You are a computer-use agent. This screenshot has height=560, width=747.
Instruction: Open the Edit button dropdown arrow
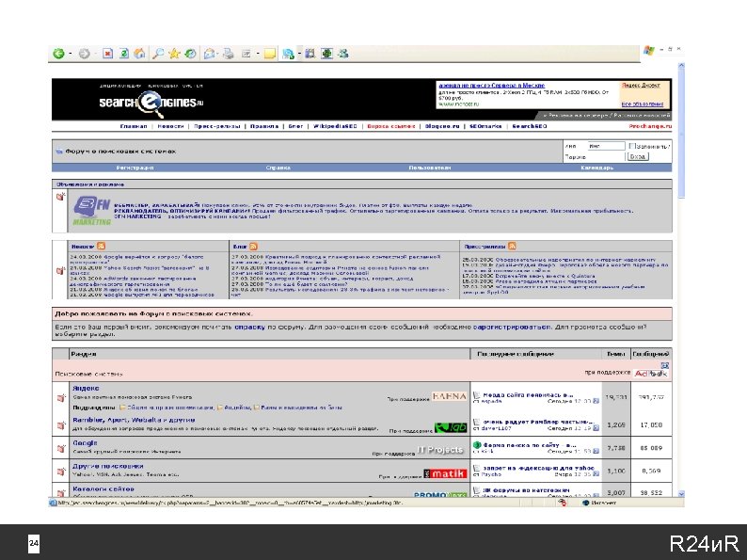pyautogui.click(x=257, y=54)
